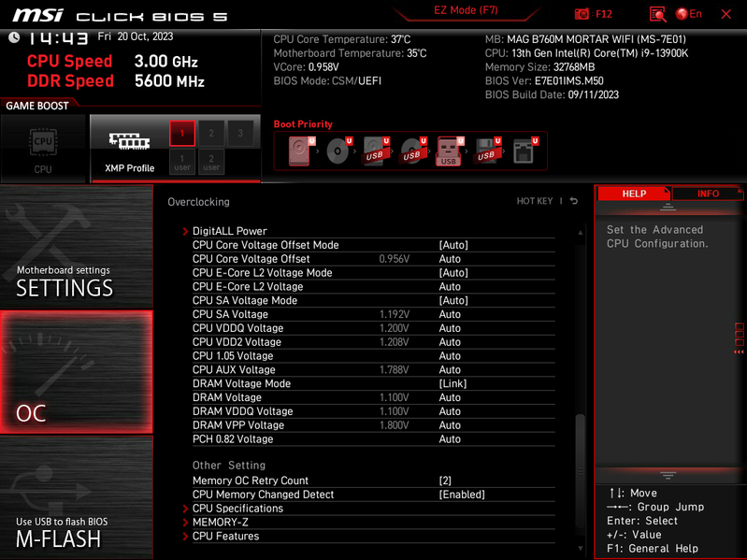Edit PCH 0.82 Voltage Auto value

450,439
